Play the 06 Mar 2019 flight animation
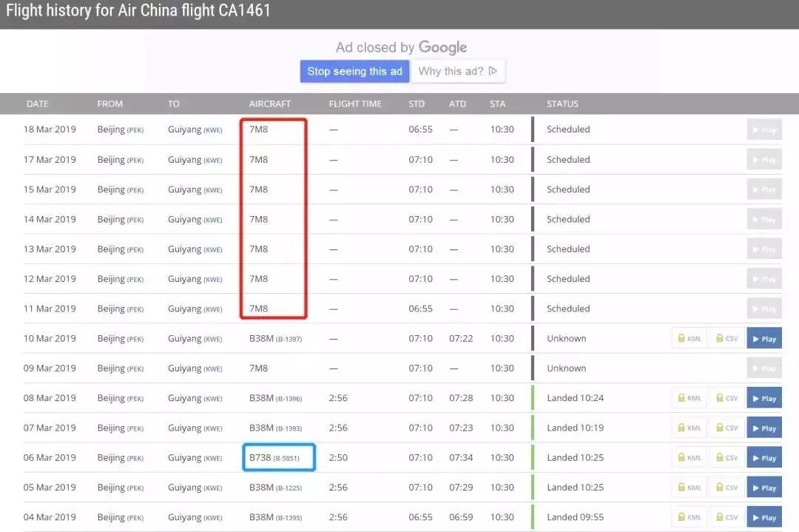The image size is (799, 532). [763, 457]
